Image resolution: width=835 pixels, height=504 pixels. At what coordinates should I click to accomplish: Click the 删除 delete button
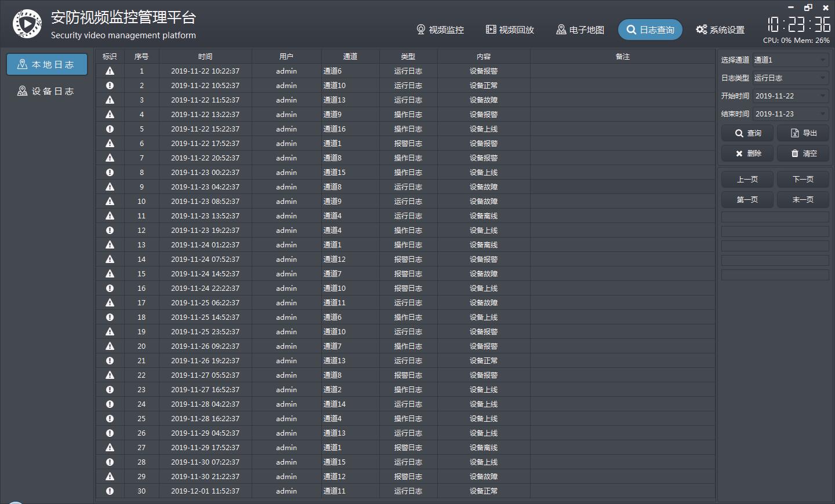click(x=747, y=154)
